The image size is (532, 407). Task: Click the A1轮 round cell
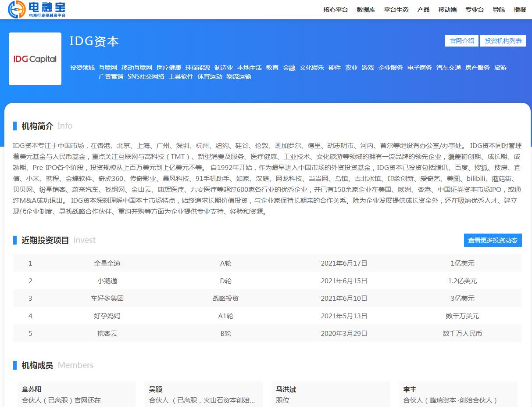pyautogui.click(x=226, y=316)
